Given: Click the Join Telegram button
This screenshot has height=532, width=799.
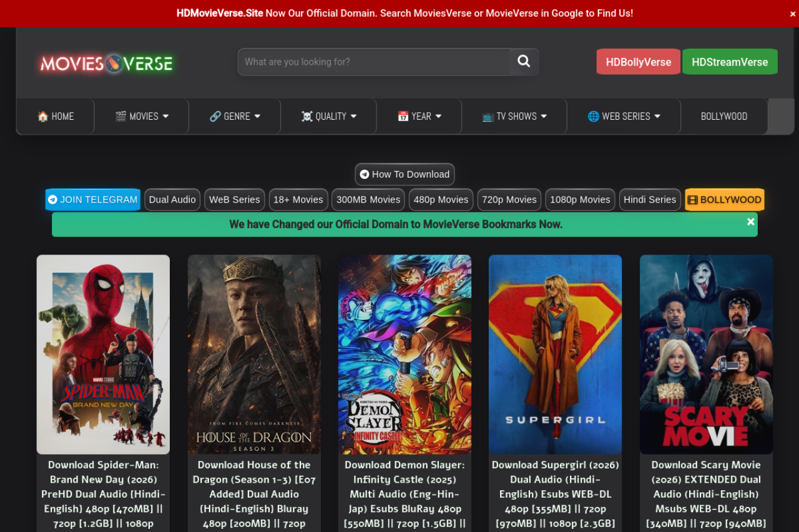Looking at the screenshot, I should click(x=93, y=200).
